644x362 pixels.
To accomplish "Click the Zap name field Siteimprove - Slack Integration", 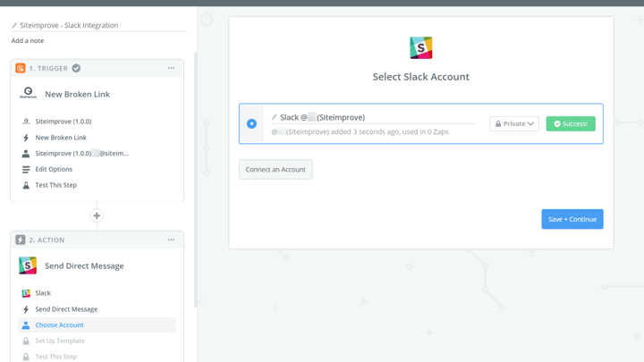I will pyautogui.click(x=70, y=26).
